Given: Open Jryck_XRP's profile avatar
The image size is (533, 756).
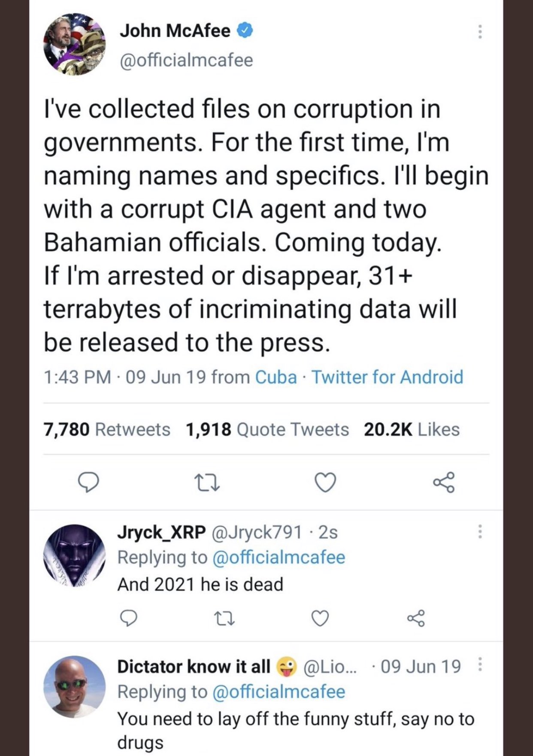Looking at the screenshot, I should (74, 555).
